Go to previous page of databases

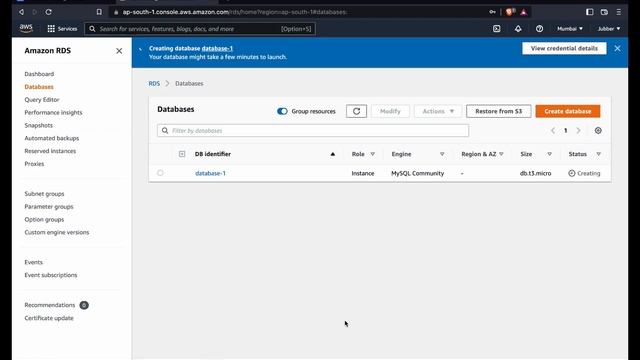[553, 131]
